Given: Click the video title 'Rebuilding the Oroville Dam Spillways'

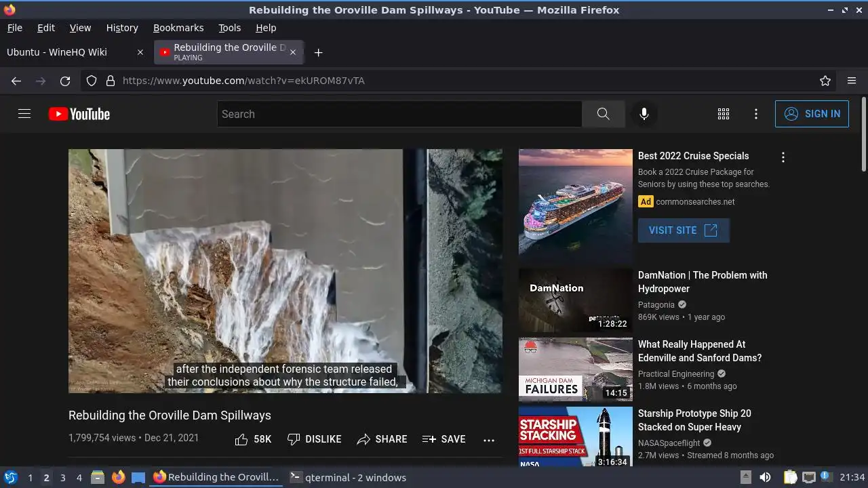Looking at the screenshot, I should pos(170,415).
